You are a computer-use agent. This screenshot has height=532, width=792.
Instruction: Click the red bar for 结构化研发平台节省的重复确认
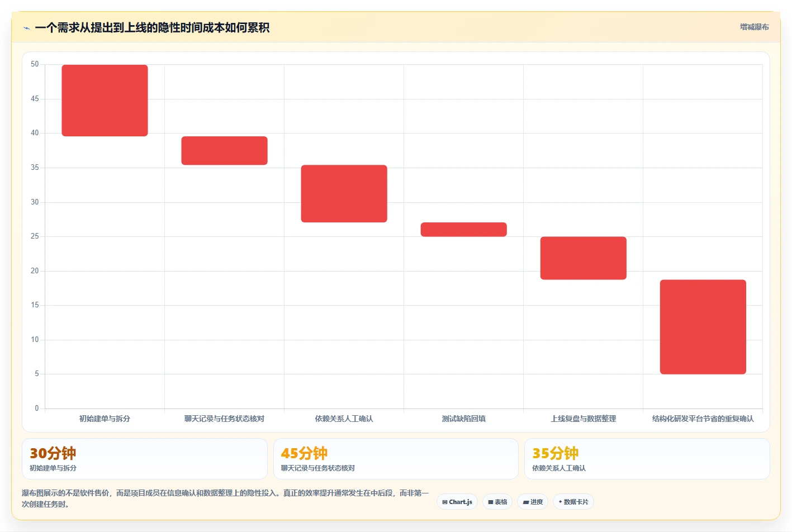coord(703,327)
